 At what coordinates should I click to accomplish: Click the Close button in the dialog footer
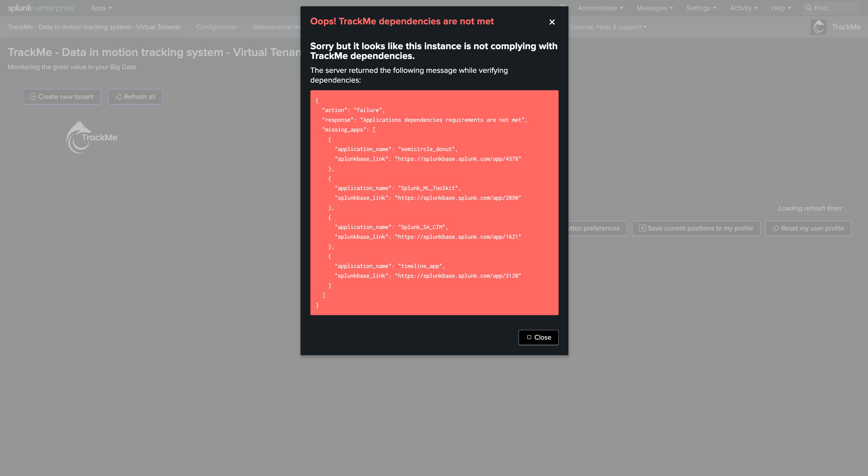coord(538,337)
